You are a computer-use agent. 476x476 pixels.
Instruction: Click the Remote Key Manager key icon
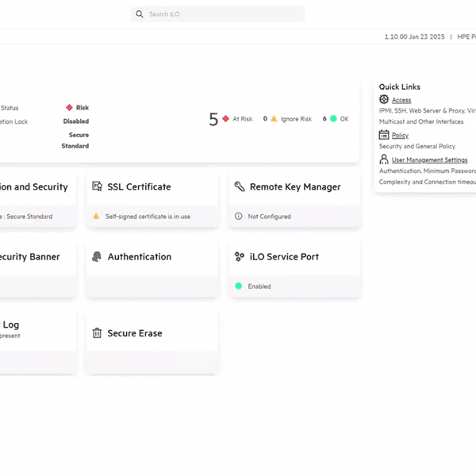240,186
